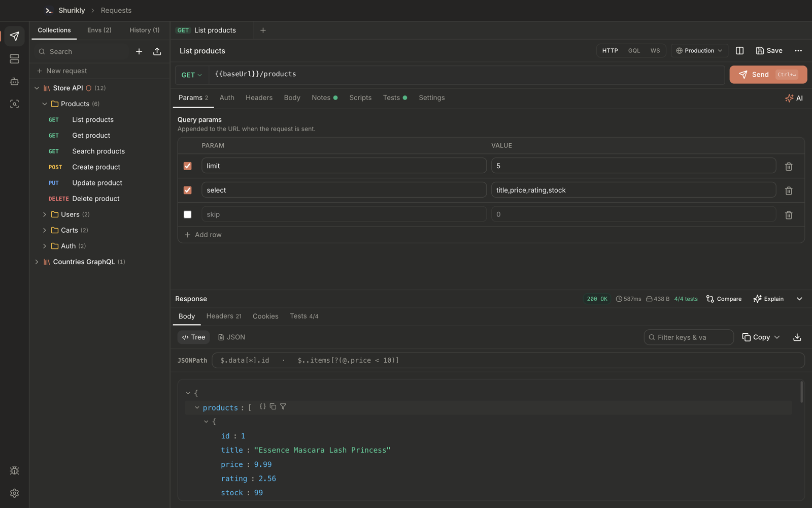Select JSON view for response
The width and height of the screenshot is (812, 508).
231,337
